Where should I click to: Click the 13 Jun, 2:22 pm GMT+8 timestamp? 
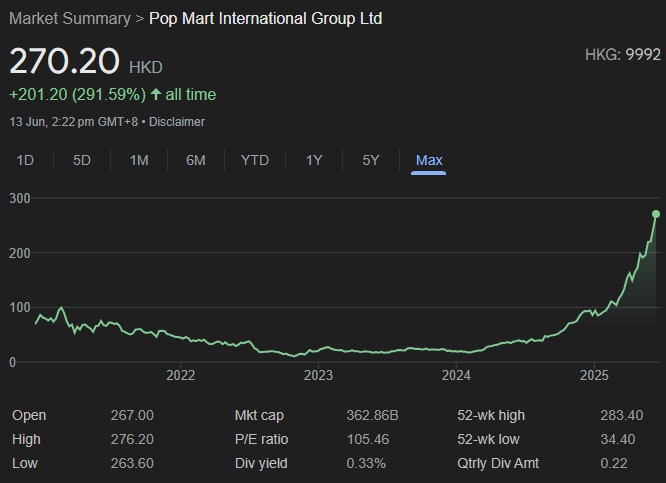coord(73,122)
